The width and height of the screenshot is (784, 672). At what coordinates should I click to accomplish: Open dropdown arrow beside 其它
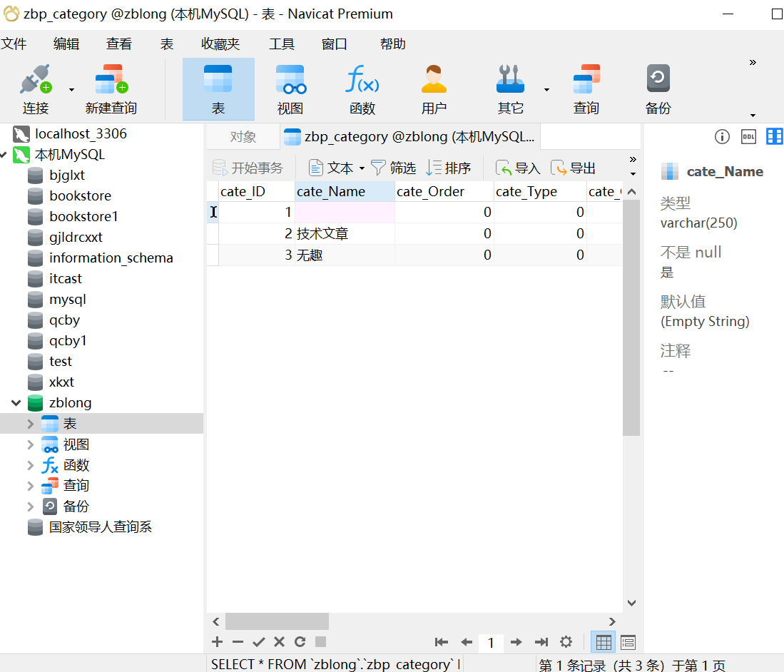point(546,89)
